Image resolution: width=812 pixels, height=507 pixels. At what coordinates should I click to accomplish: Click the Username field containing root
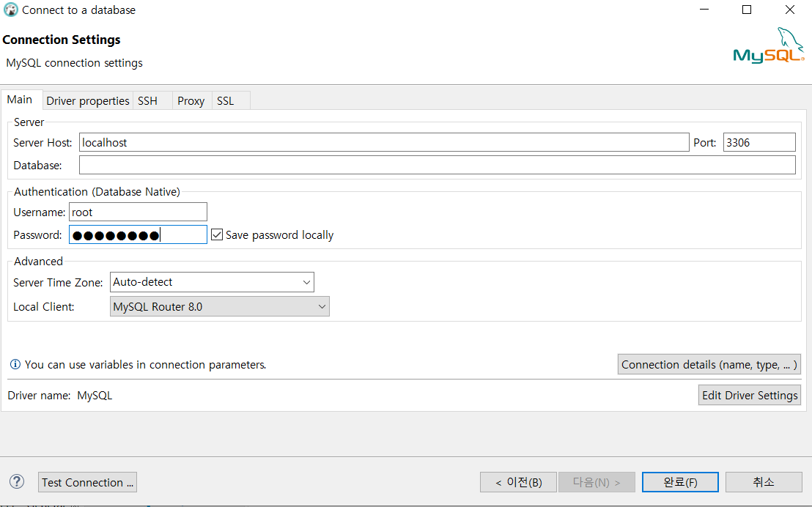click(x=138, y=212)
